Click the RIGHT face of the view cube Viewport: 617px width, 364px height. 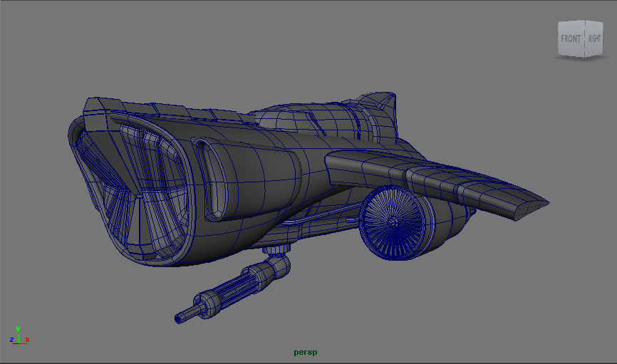(x=594, y=38)
